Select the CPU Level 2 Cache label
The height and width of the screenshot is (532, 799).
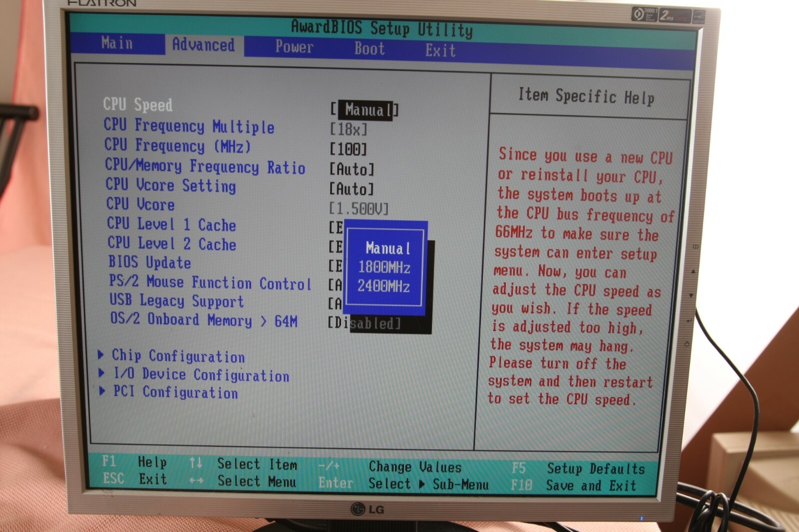[x=172, y=244]
